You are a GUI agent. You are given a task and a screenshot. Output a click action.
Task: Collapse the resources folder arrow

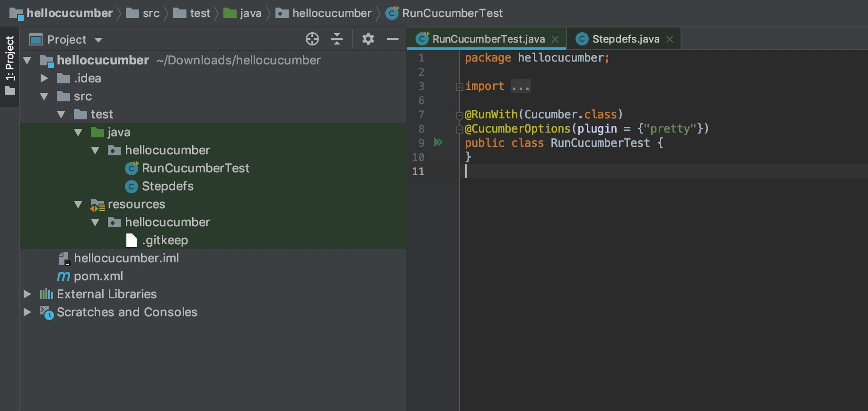tap(78, 205)
